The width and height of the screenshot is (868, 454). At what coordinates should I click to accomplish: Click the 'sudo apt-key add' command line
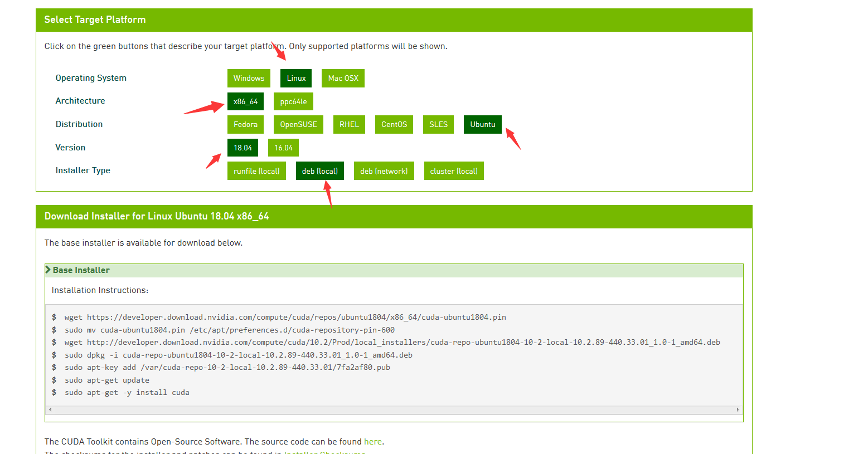click(x=227, y=367)
